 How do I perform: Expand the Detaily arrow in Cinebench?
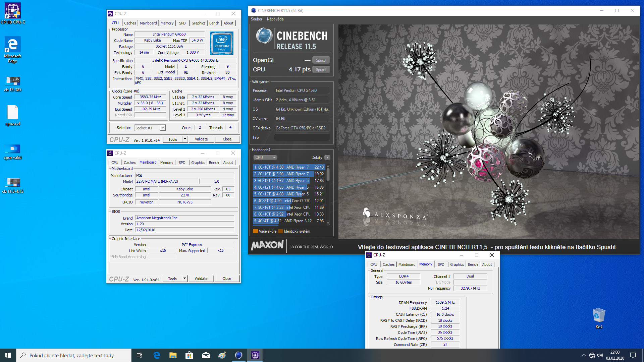click(x=327, y=158)
